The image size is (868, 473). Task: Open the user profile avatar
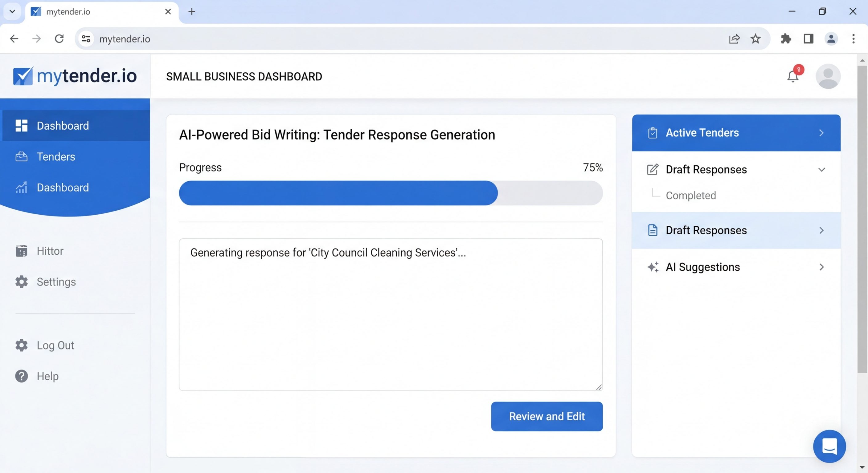tap(828, 76)
